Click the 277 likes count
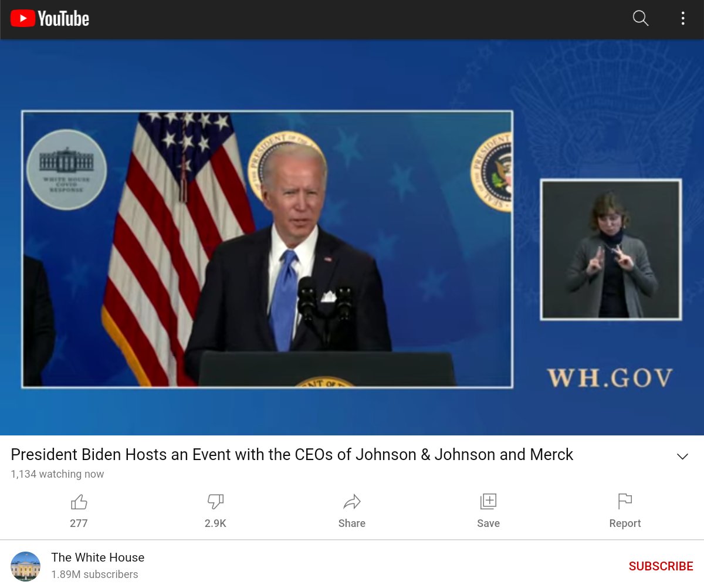Image resolution: width=704 pixels, height=588 pixels. click(x=79, y=523)
